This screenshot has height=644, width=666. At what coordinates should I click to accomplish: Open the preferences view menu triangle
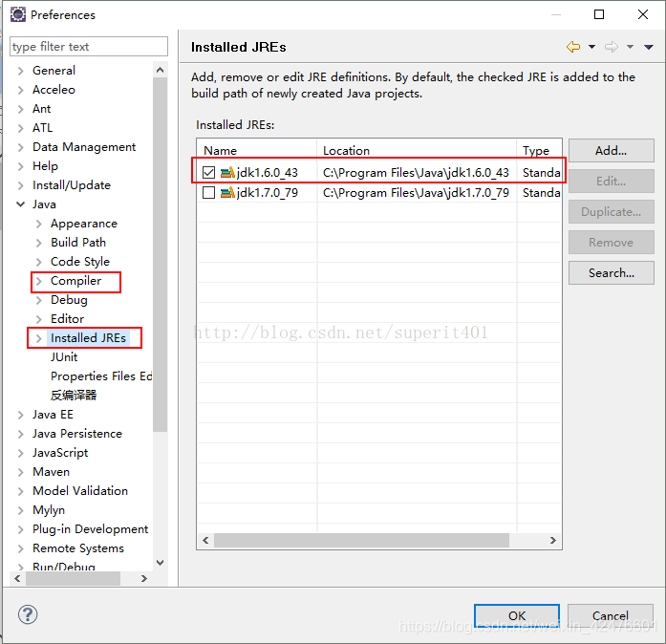pos(648,47)
